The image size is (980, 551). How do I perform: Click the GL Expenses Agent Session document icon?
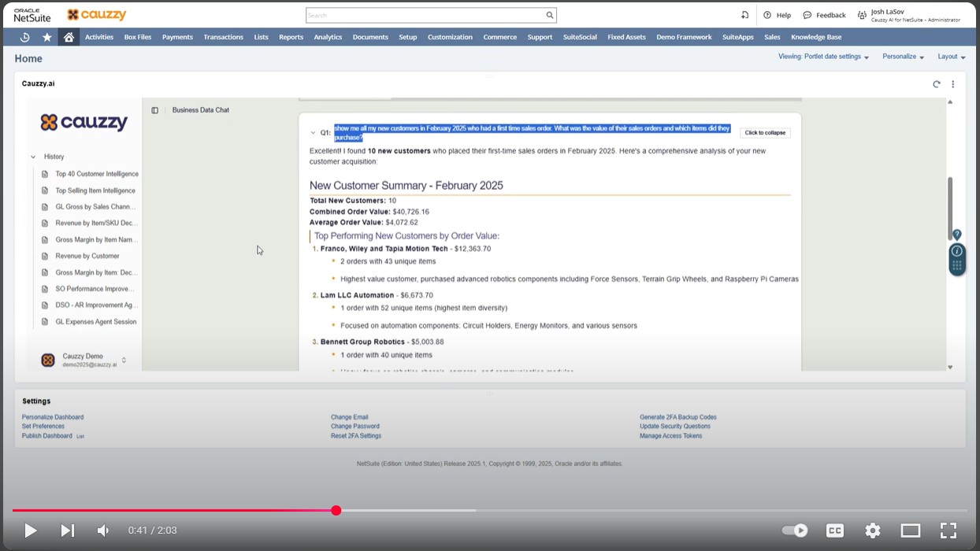tap(45, 321)
